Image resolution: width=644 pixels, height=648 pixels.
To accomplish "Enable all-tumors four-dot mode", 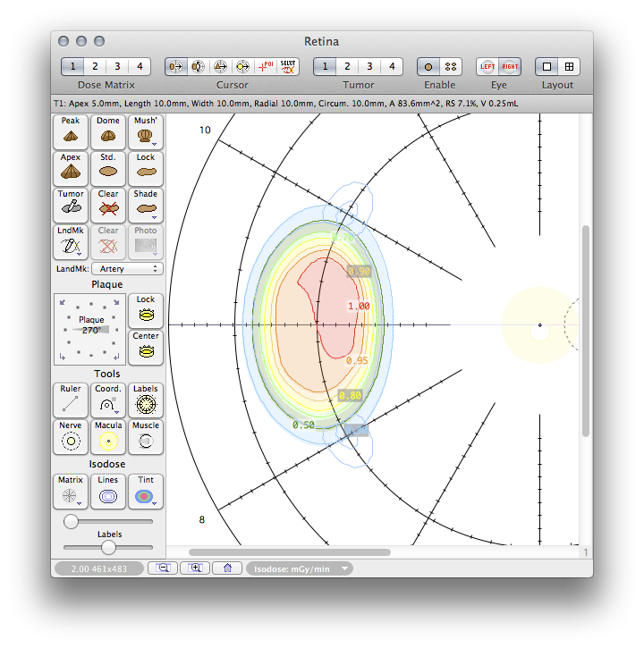I will (451, 66).
